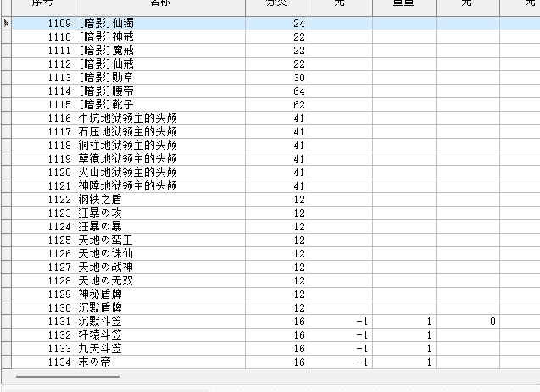This screenshot has height=392, width=540.
Task: Click serial number cell 1122
Action: coord(43,200)
